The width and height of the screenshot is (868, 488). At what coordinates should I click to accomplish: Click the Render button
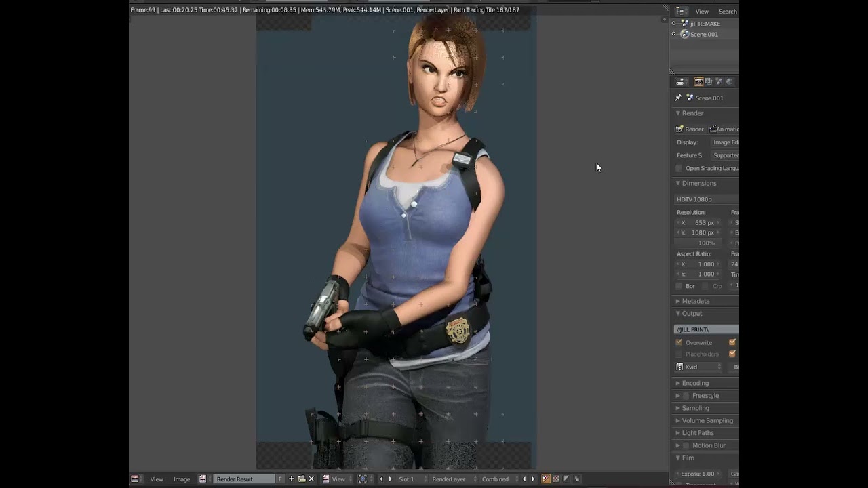(x=690, y=129)
